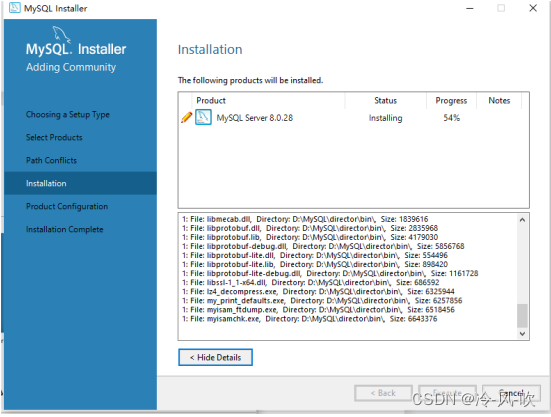Click the libprotobuf-lite.lib log line
Viewport: 551px width, 417px height.
tap(315, 264)
